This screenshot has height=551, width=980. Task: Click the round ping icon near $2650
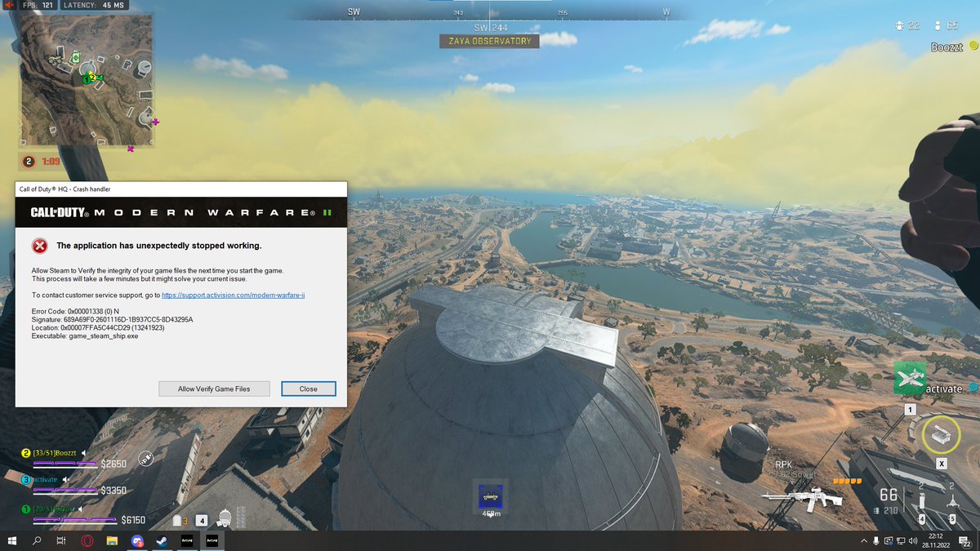145,459
